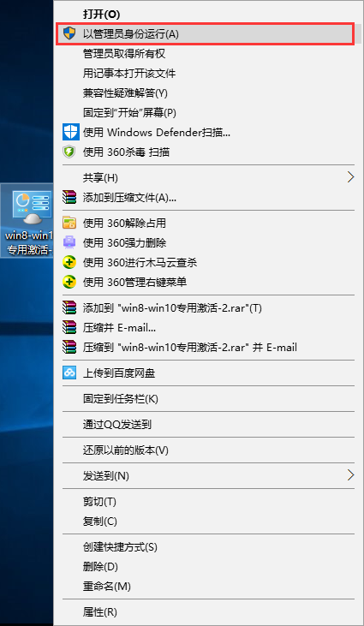The height and width of the screenshot is (626, 364).
Task: Click the desktop file label win8-win1 专用激活
Action: pos(29,243)
